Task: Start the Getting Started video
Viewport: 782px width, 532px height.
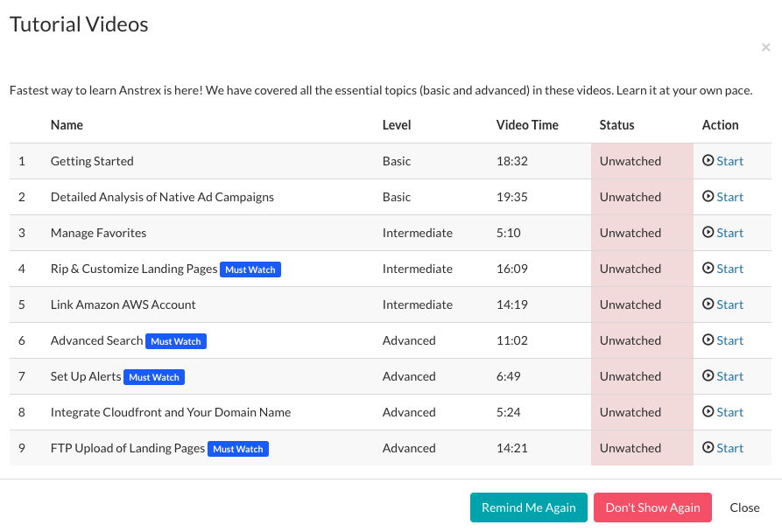Action: point(729,161)
